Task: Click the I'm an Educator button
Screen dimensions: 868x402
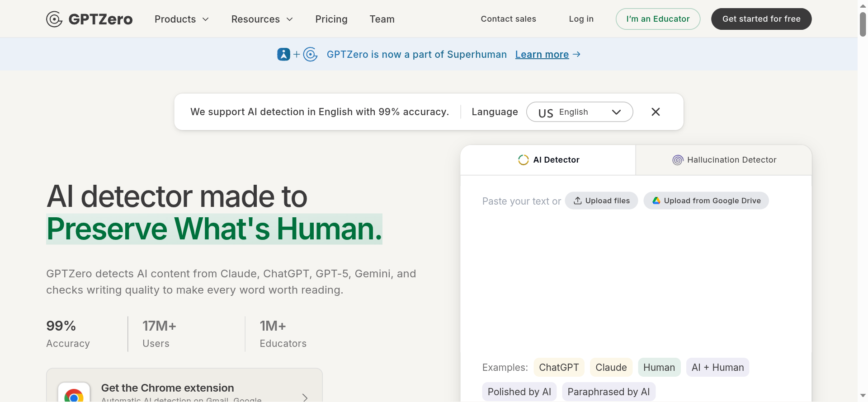Action: click(658, 19)
